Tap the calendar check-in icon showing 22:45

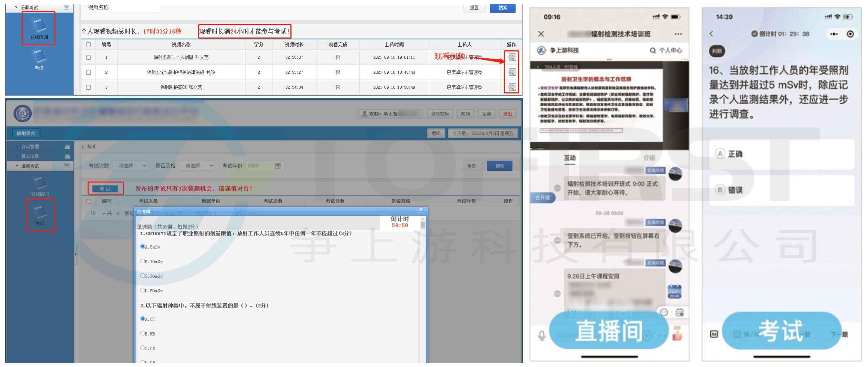tap(674, 291)
